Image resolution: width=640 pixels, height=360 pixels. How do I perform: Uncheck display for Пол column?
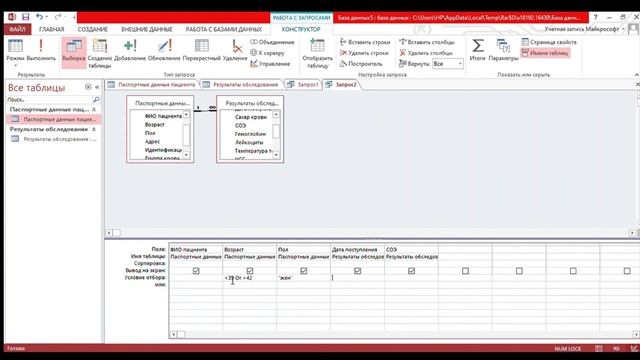click(304, 271)
